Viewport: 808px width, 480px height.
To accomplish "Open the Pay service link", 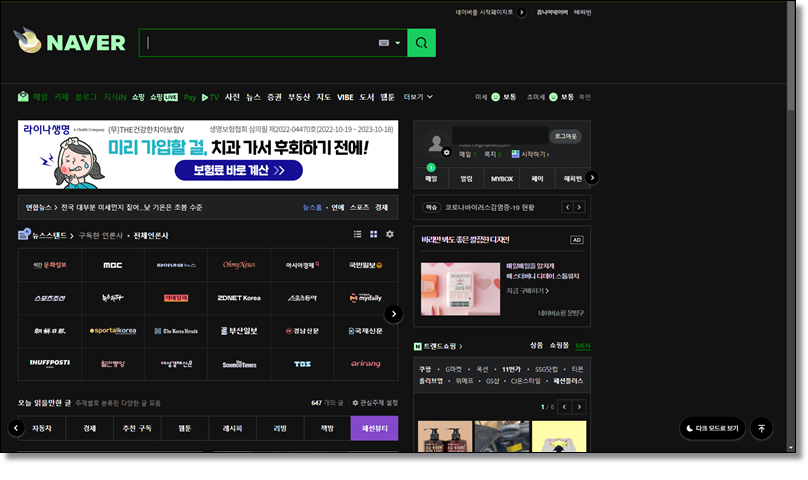I will 190,97.
